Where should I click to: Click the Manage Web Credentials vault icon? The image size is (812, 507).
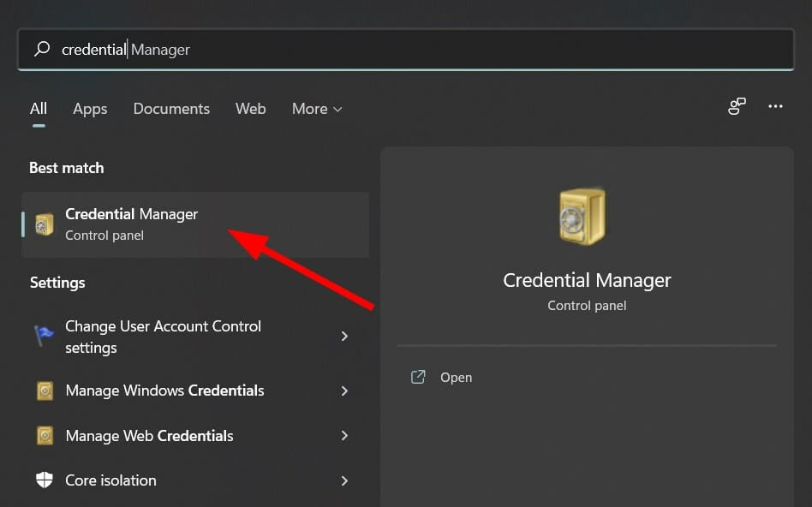[x=44, y=436]
